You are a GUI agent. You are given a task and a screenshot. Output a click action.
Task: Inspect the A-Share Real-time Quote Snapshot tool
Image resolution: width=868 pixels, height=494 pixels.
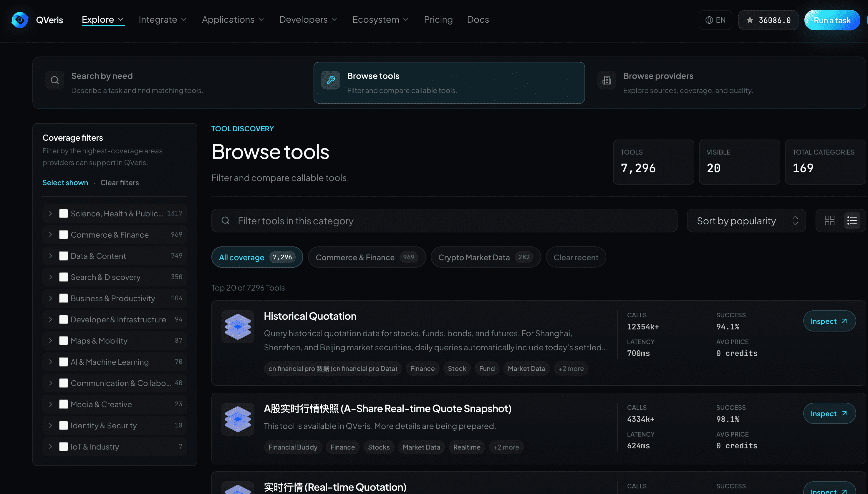coord(829,413)
